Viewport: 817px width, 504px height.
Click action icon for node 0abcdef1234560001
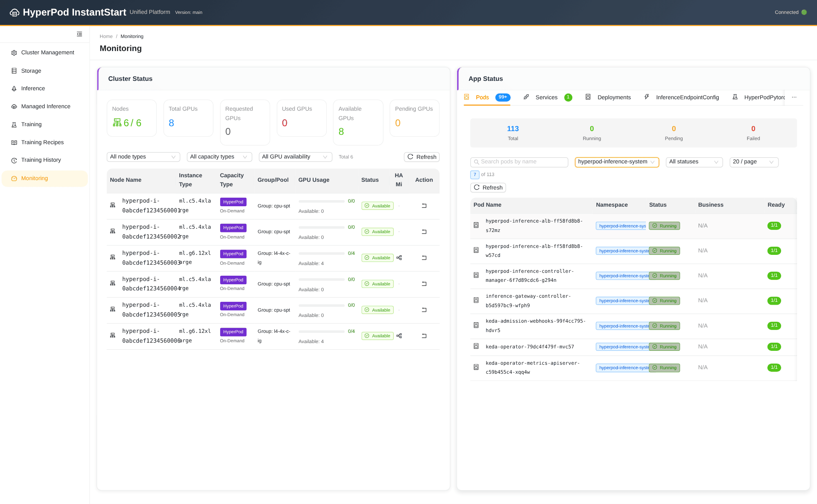(x=424, y=206)
